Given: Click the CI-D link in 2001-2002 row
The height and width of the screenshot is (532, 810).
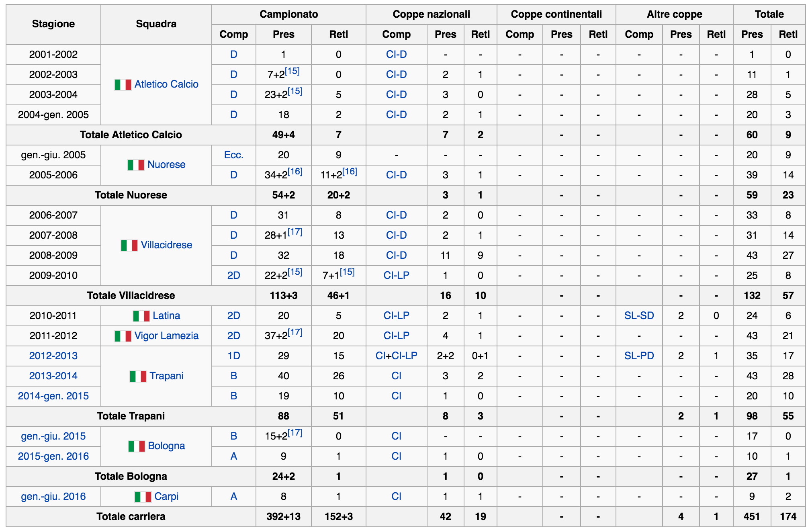Looking at the screenshot, I should click(397, 55).
